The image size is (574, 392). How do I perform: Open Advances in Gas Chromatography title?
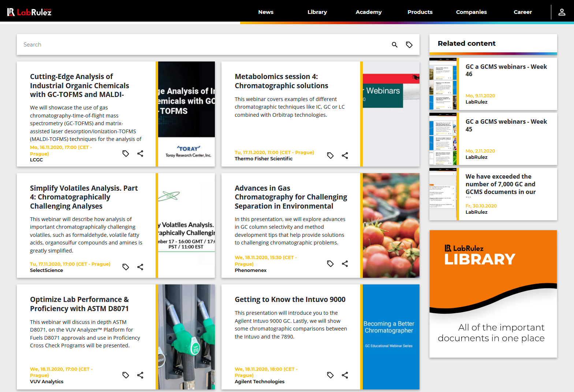tap(291, 197)
